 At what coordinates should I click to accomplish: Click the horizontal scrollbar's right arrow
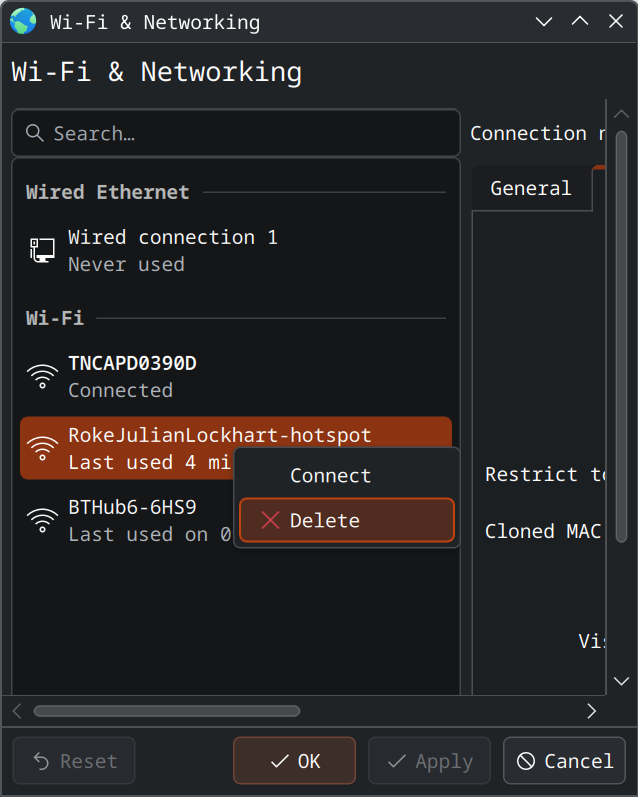[591, 711]
